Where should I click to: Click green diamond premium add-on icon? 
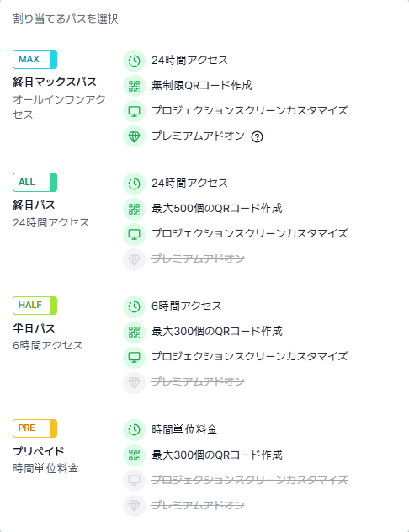[x=135, y=136]
